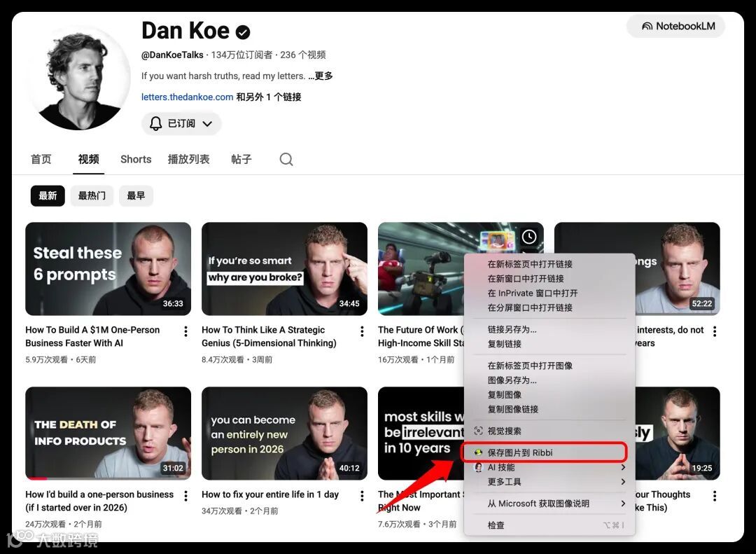Expand the 更多工具 submenu arrow
This screenshot has width=756, height=554.
point(623,482)
